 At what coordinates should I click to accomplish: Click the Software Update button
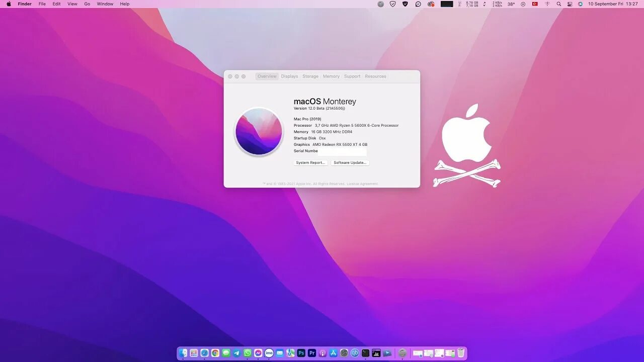point(350,162)
